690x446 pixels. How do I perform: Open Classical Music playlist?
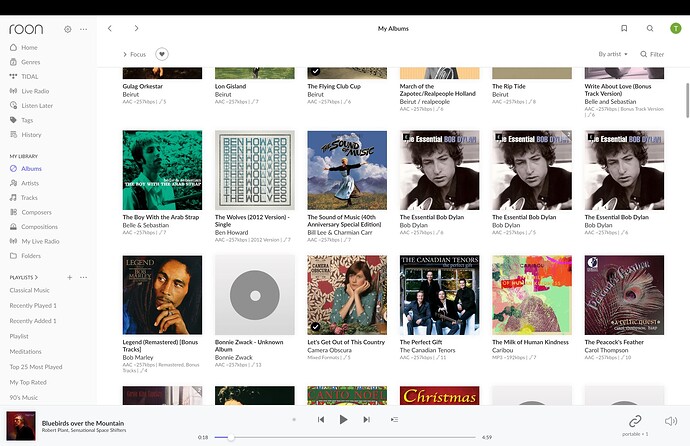click(29, 290)
